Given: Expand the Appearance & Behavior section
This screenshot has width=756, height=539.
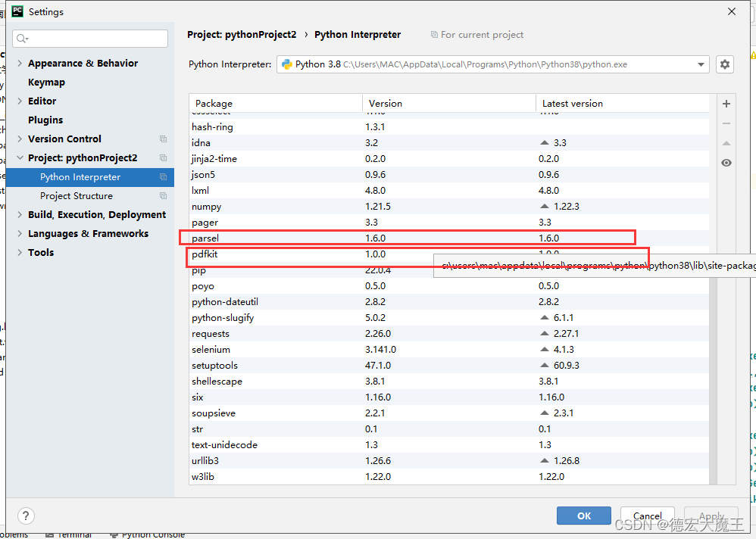Looking at the screenshot, I should pos(20,64).
